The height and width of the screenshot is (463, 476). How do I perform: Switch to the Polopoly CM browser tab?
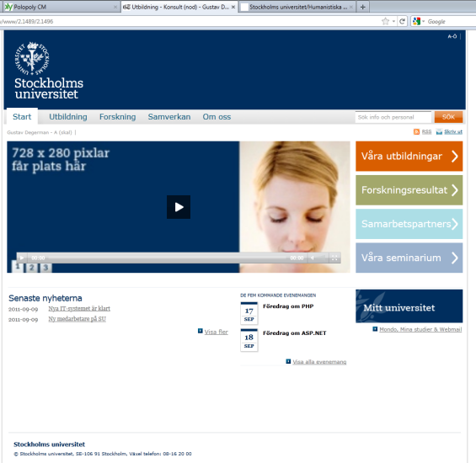pyautogui.click(x=60, y=7)
